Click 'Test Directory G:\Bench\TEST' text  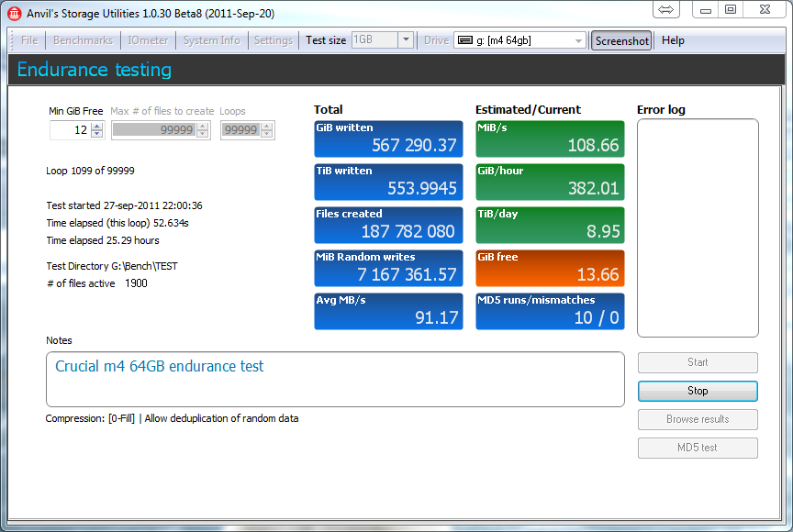pyautogui.click(x=112, y=266)
